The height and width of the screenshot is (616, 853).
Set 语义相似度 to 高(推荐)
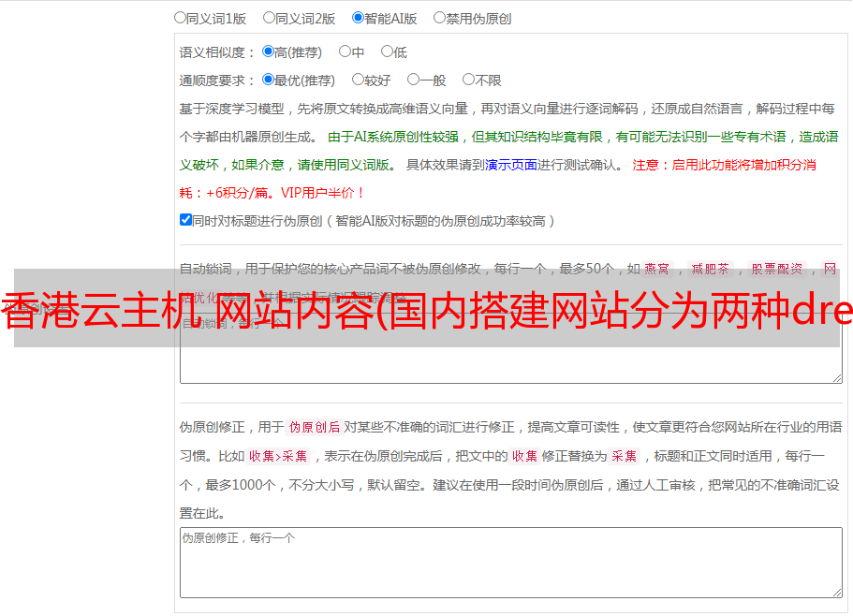268,51
